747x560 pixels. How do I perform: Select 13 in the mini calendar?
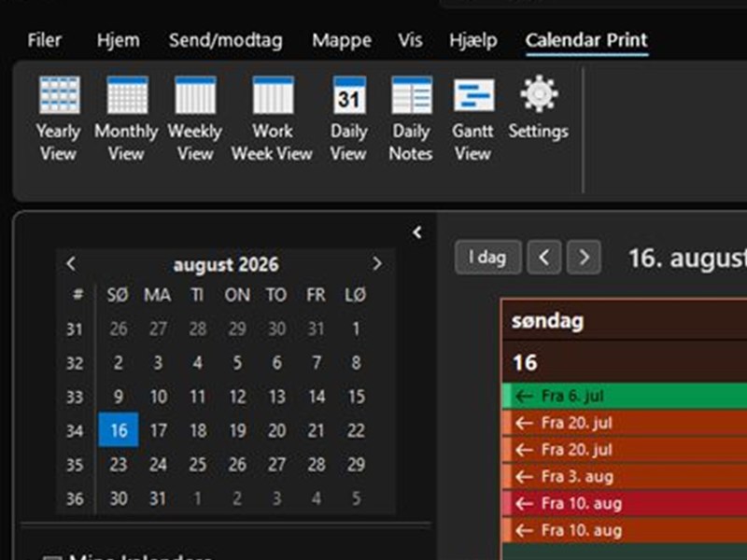tap(276, 397)
